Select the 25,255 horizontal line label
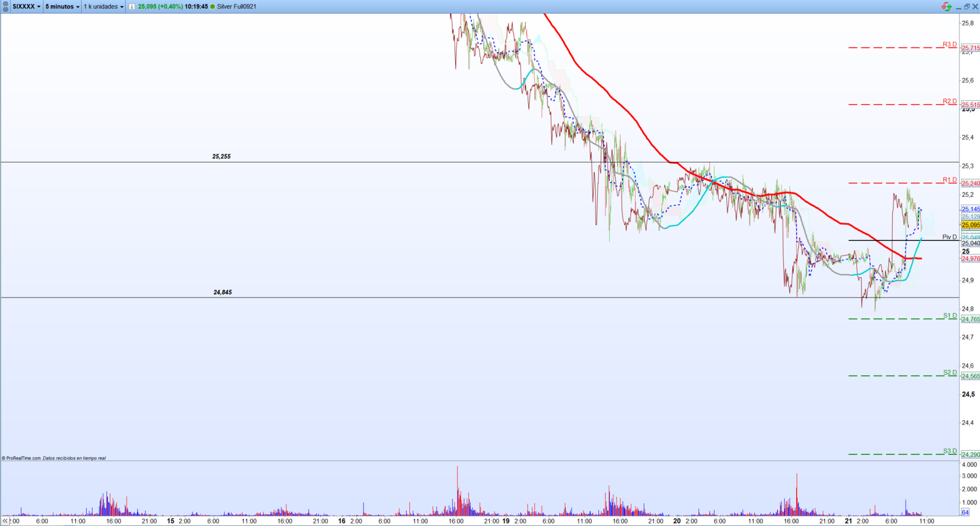Image resolution: width=980 pixels, height=526 pixels. point(221,156)
